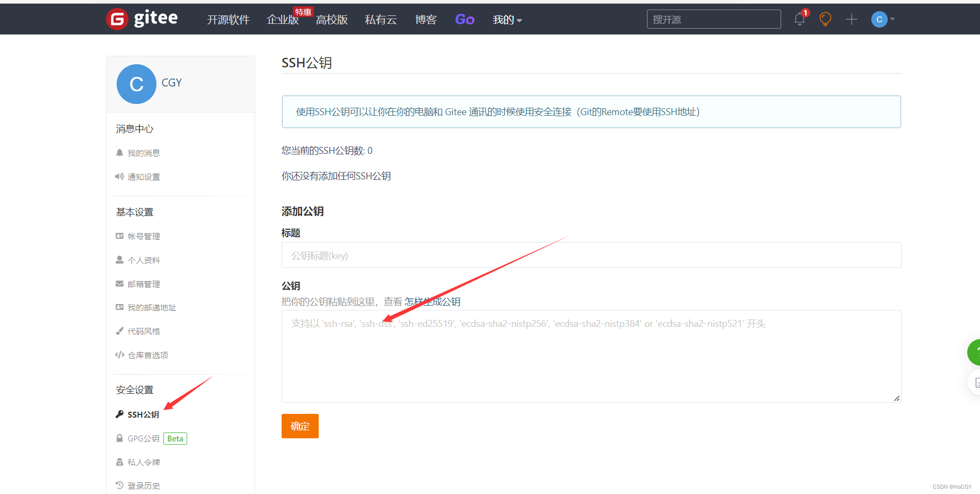Click the card icon beside 帐号管理

(119, 236)
